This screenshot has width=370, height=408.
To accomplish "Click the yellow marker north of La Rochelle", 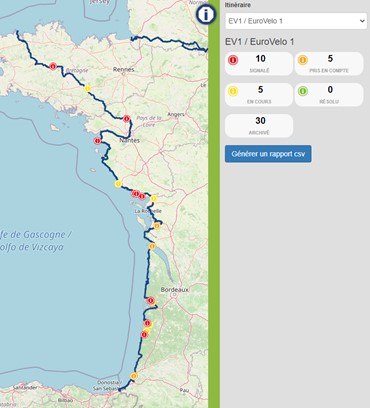I will (153, 199).
